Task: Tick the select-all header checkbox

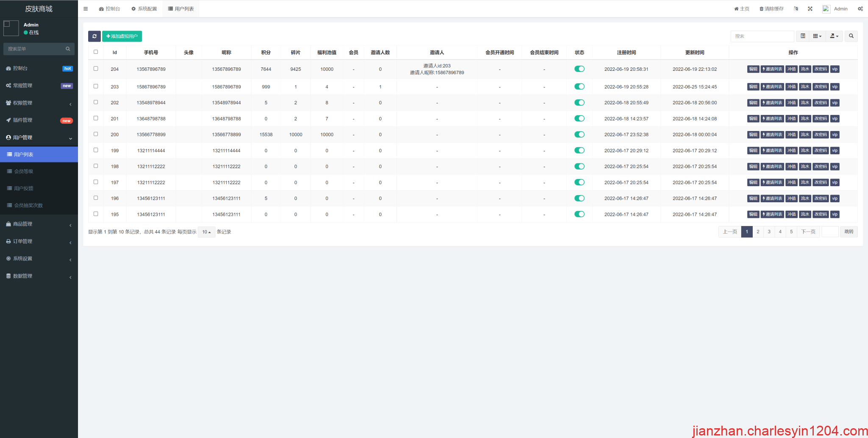Action: (x=96, y=52)
